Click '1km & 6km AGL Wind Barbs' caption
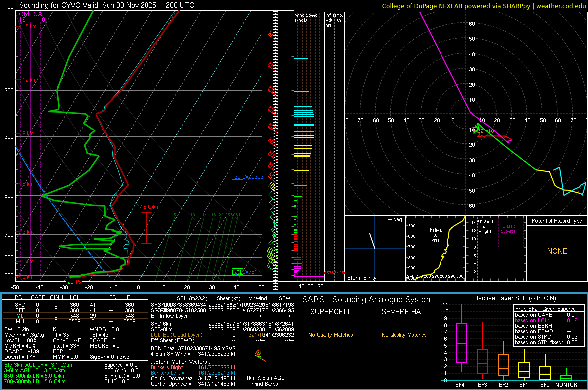 tap(265, 381)
